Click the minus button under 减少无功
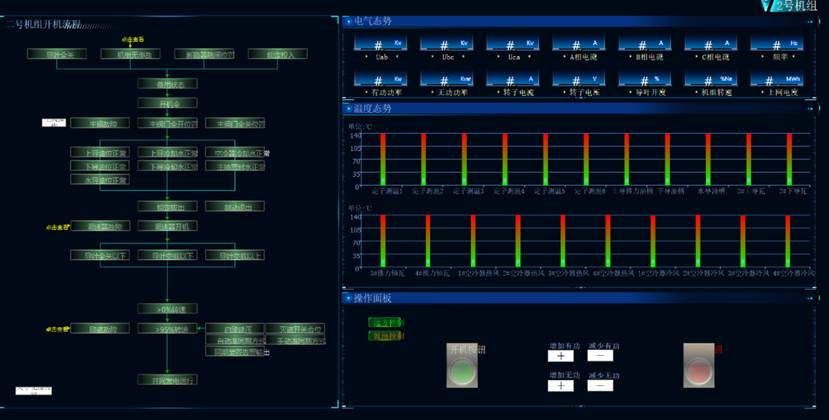This screenshot has height=420, width=829. point(600,386)
